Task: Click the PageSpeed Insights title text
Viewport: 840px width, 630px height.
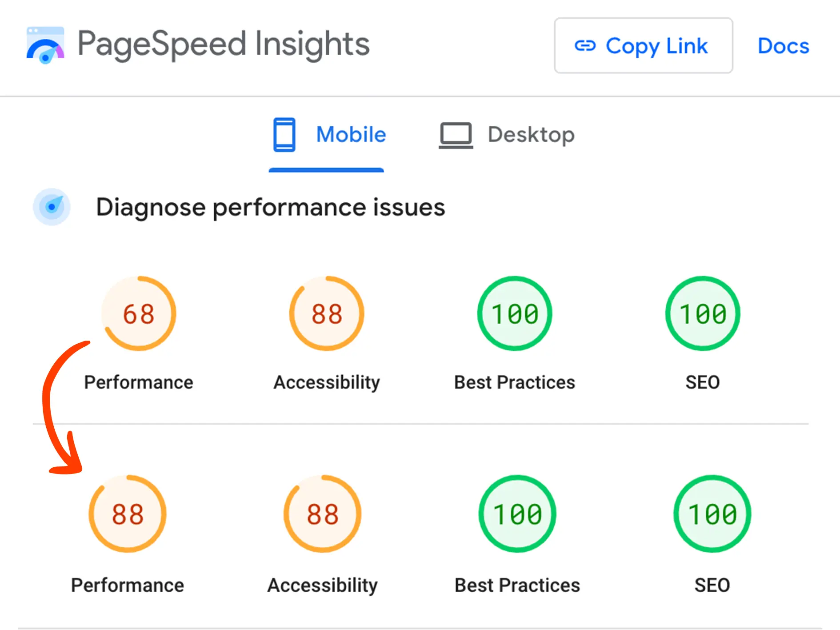Action: (224, 44)
